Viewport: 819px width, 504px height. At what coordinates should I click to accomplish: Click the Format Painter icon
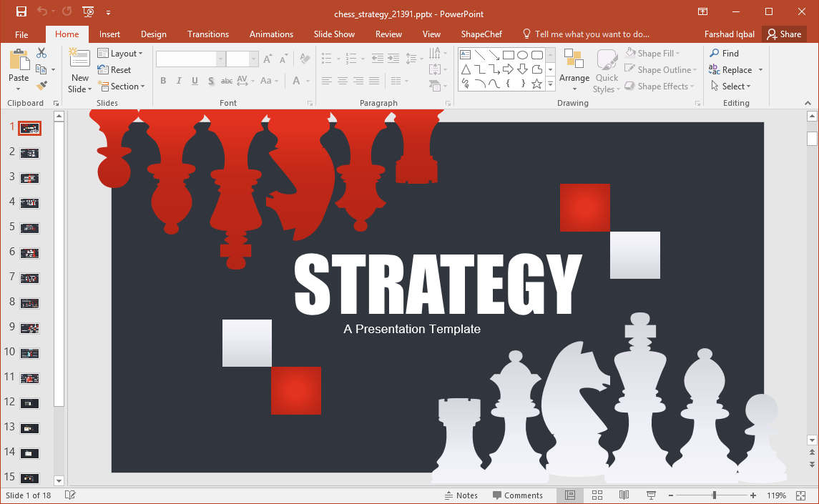click(42, 85)
